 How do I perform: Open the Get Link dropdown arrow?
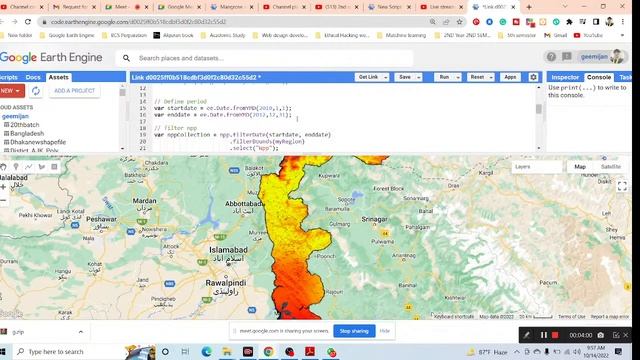pos(386,77)
